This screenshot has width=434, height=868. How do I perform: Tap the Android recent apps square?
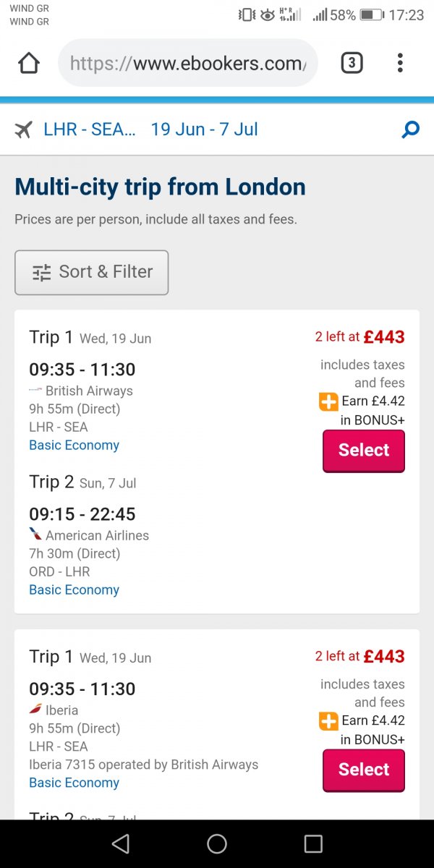point(313,843)
